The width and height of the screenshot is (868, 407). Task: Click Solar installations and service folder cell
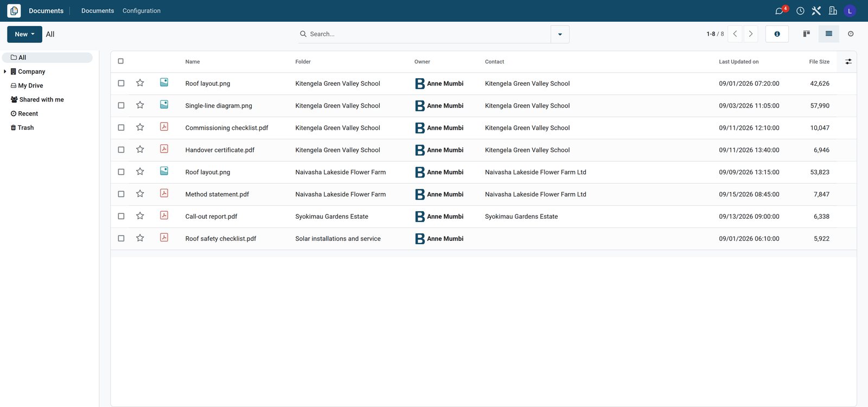pos(338,239)
